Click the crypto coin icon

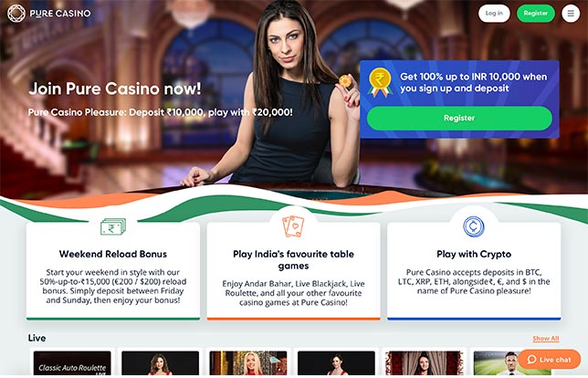474,226
